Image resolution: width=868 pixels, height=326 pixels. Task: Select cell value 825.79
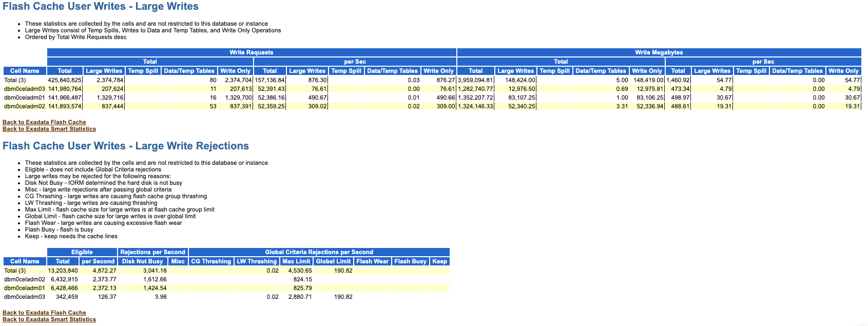click(x=302, y=288)
